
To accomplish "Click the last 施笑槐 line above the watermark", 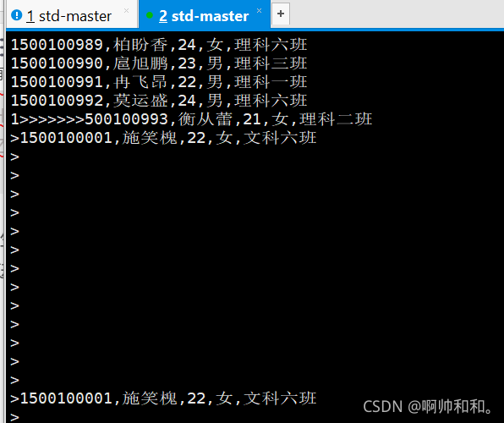I will click(163, 398).
